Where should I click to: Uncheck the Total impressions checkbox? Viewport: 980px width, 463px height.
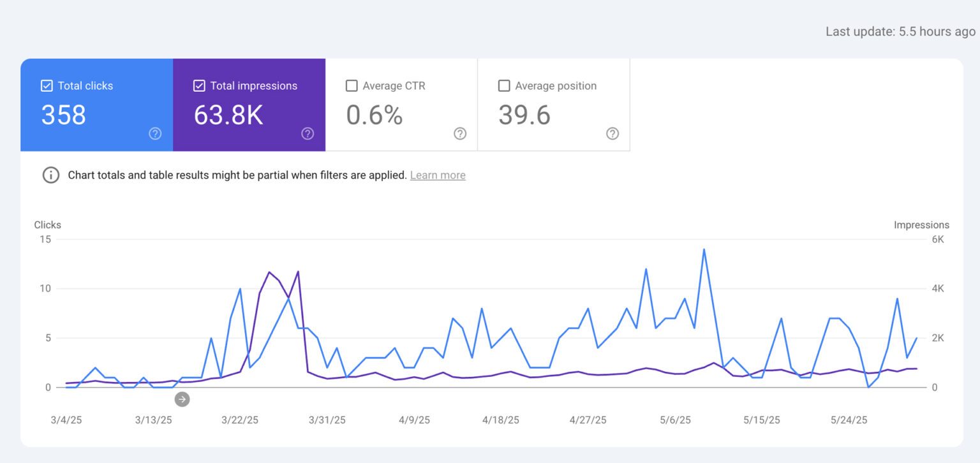tap(199, 85)
